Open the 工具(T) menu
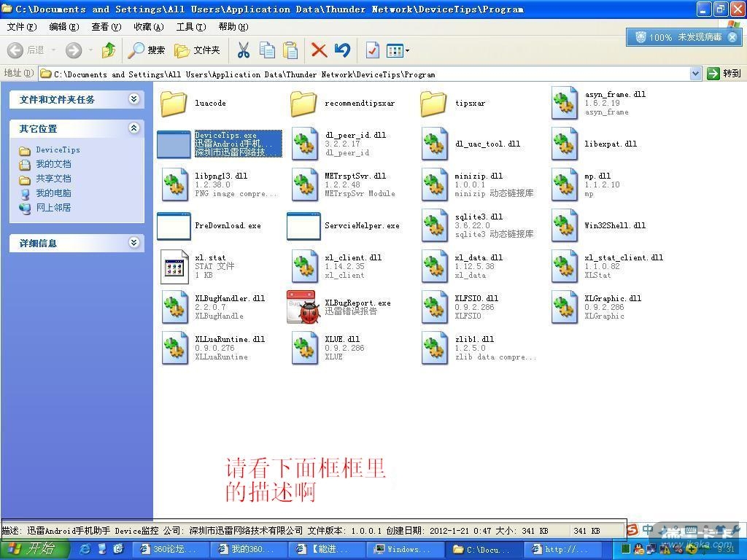The width and height of the screenshot is (747, 560). pos(191,27)
